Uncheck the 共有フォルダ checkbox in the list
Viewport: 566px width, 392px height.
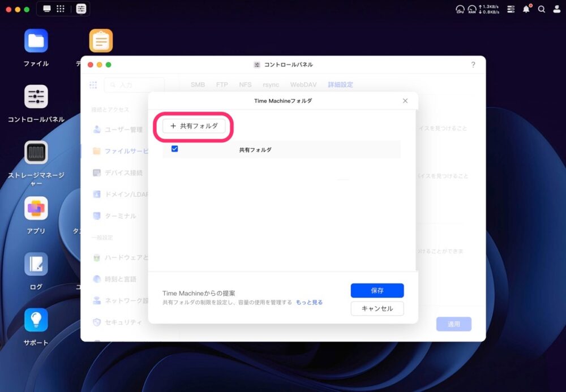click(x=175, y=149)
